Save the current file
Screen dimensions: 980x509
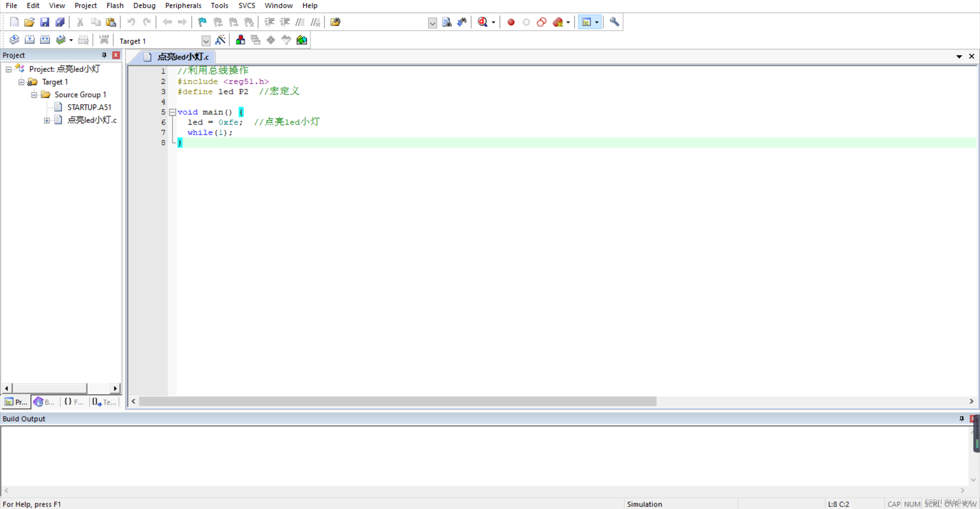[44, 22]
